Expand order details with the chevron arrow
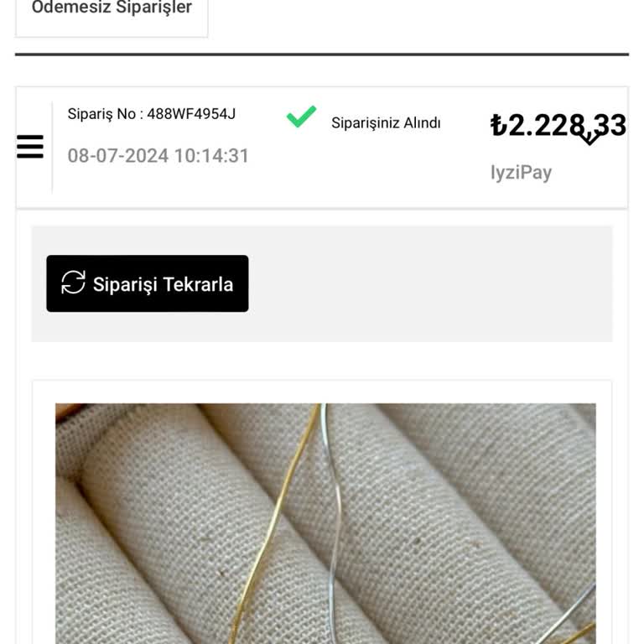 589,138
